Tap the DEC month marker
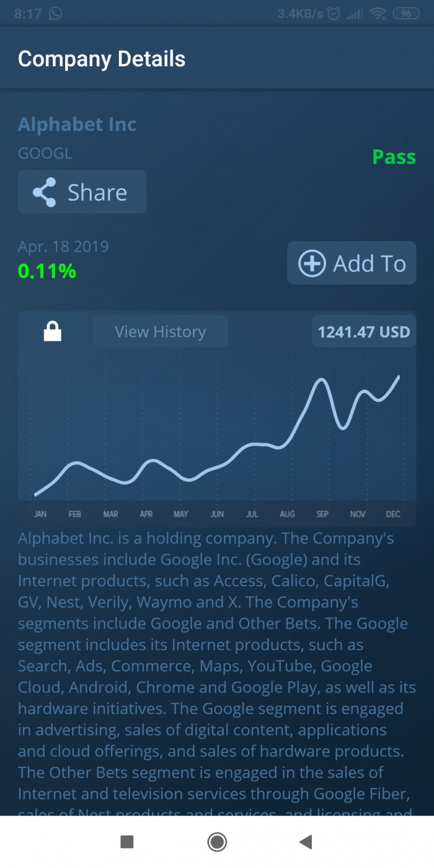The height and width of the screenshot is (868, 434). tap(393, 514)
